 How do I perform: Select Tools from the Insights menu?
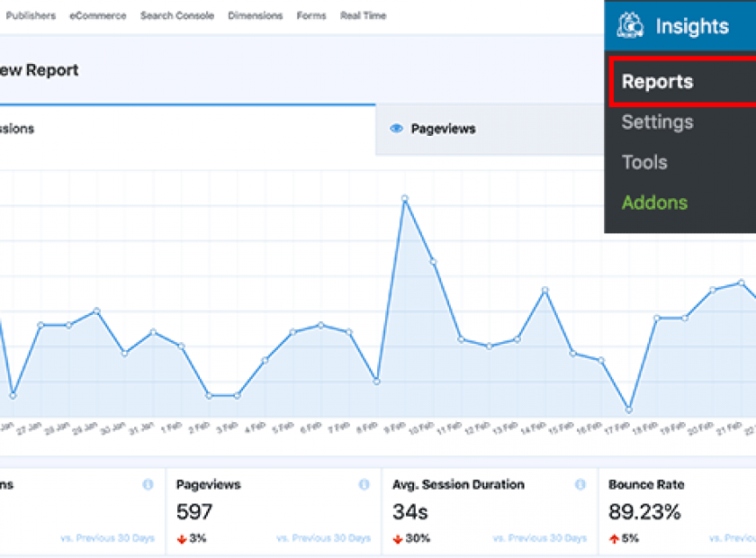click(x=644, y=163)
